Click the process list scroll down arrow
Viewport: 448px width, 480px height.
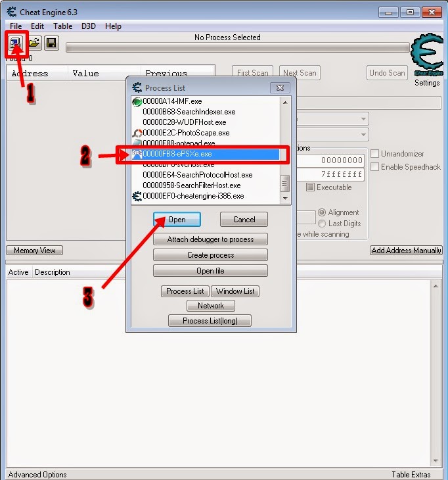[x=285, y=198]
